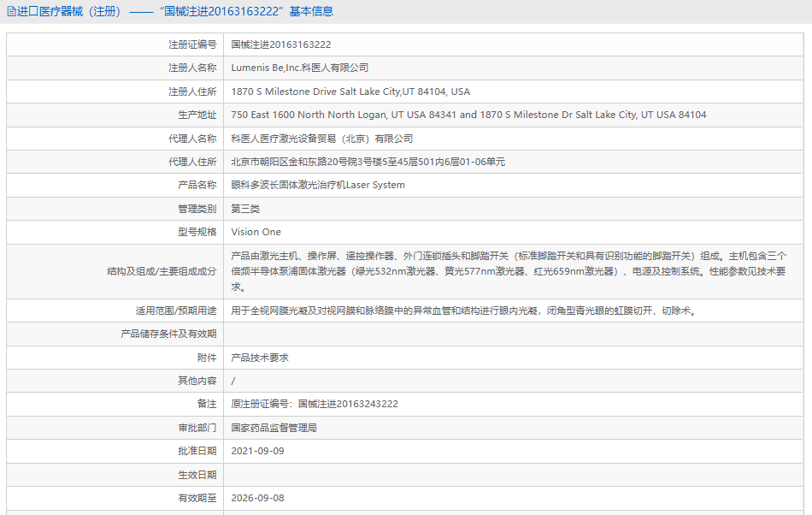The height and width of the screenshot is (515, 812).
Task: Click the 产品名称 label
Action: 197,185
